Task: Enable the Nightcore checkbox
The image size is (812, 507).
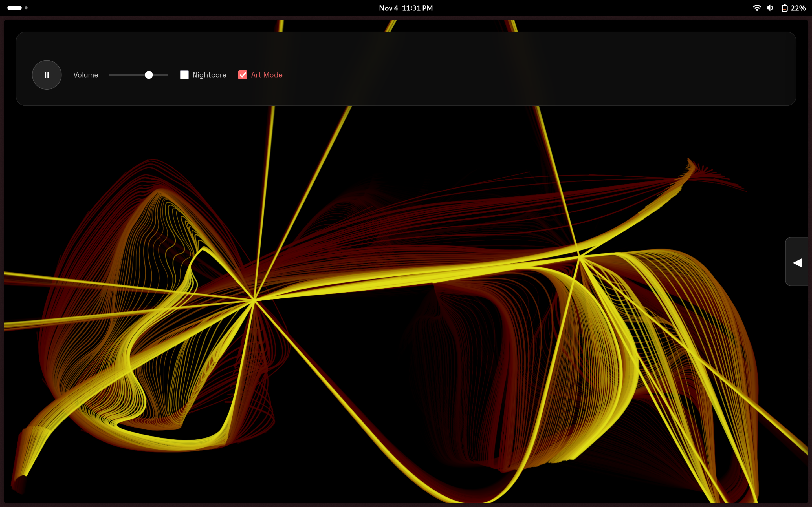Action: 184,75
